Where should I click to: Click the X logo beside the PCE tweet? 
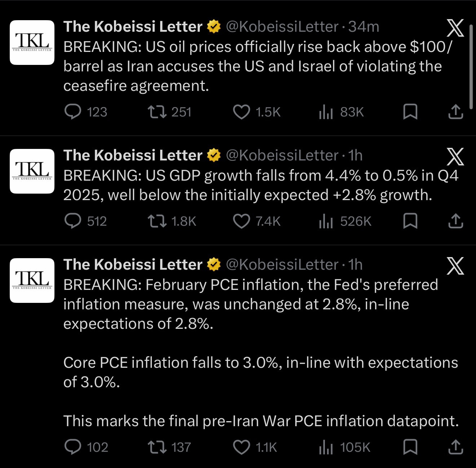(455, 266)
